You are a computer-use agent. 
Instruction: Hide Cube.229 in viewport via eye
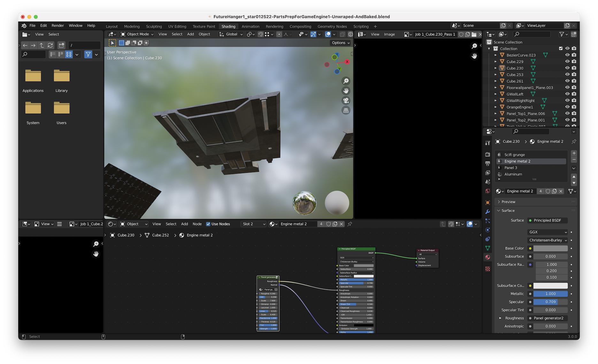tap(567, 62)
